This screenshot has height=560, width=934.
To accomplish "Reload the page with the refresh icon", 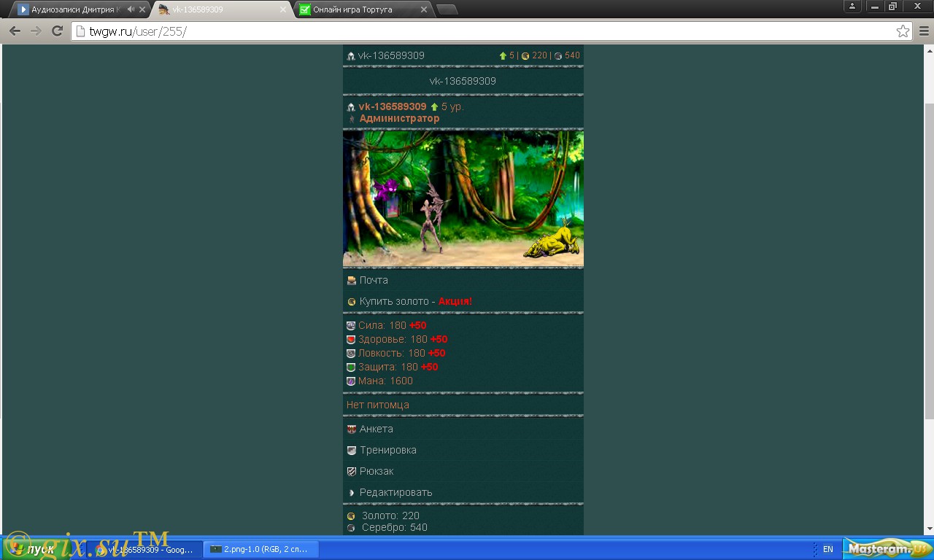I will [57, 31].
